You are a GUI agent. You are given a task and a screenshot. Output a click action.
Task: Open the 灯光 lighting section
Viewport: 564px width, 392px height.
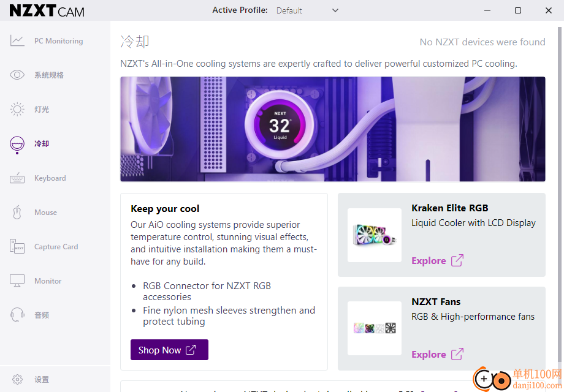click(x=42, y=109)
